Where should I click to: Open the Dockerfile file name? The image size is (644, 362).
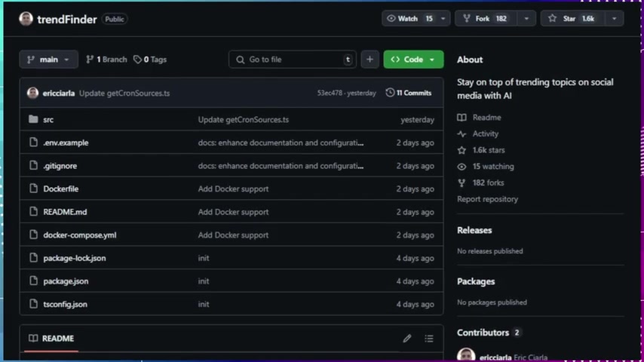tap(61, 189)
